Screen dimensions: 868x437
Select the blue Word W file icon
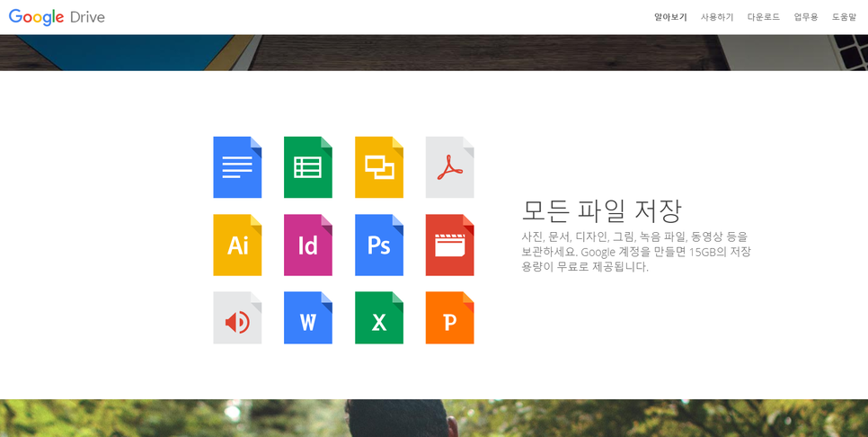tap(308, 318)
